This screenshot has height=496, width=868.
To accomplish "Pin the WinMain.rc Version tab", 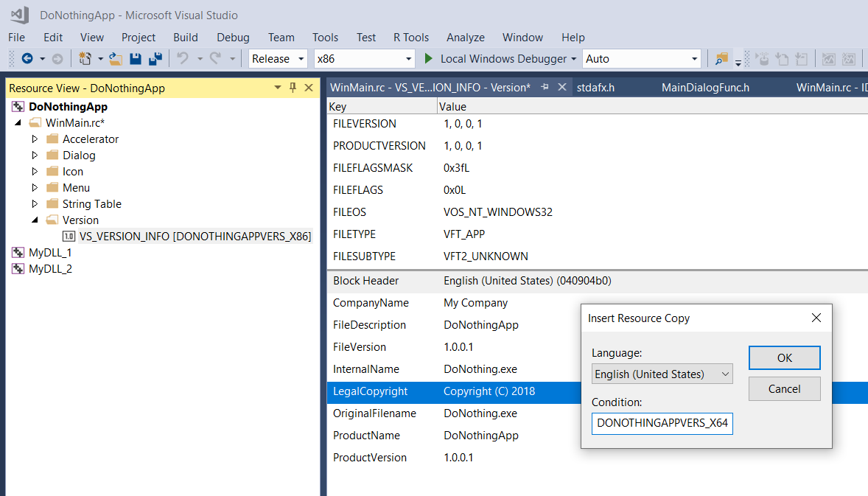I will (545, 87).
